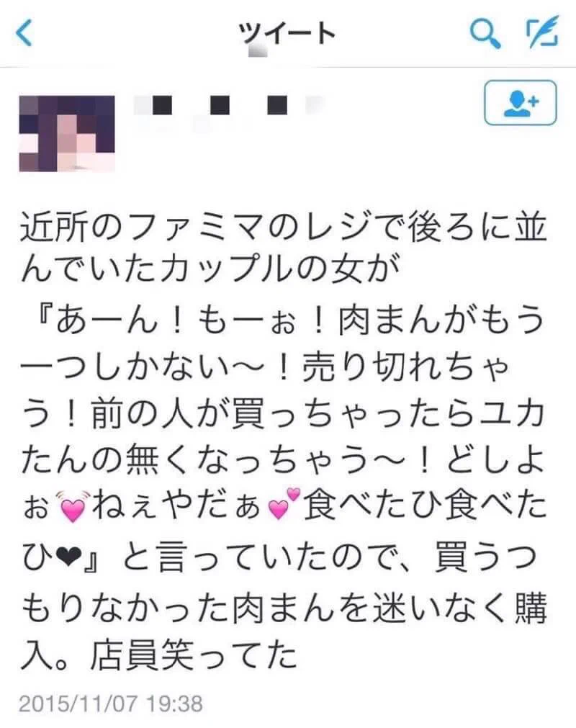Tap the ツイート header title
This screenshot has height=728, width=576.
287,35
